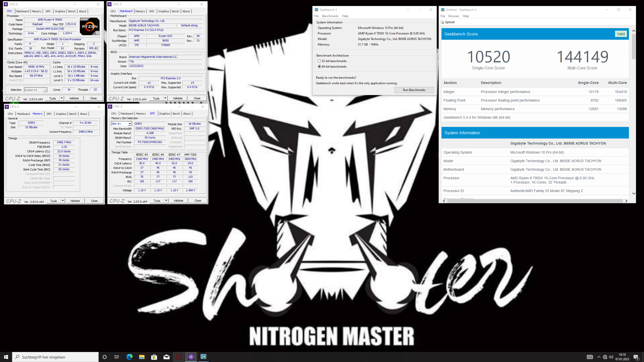
Task: Click the Geekbench taskbar icon
Action: coord(203,357)
